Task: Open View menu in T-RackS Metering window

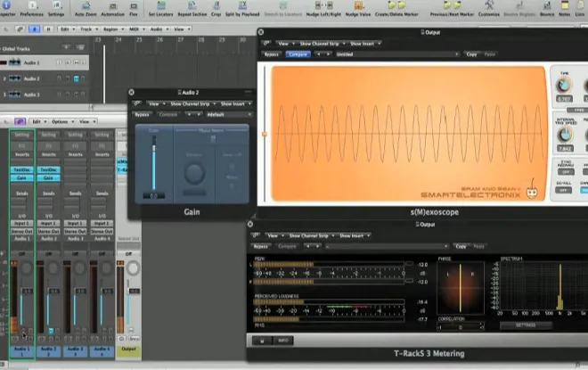Action: click(275, 235)
